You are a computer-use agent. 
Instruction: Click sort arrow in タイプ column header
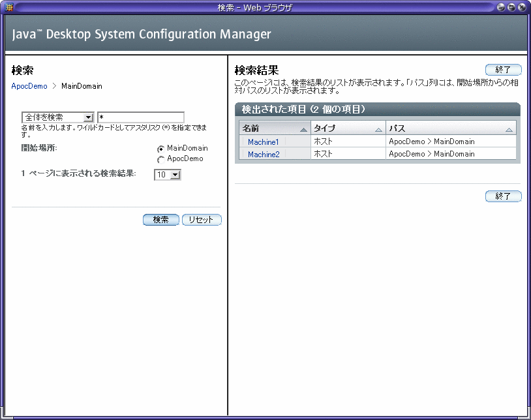(x=378, y=130)
